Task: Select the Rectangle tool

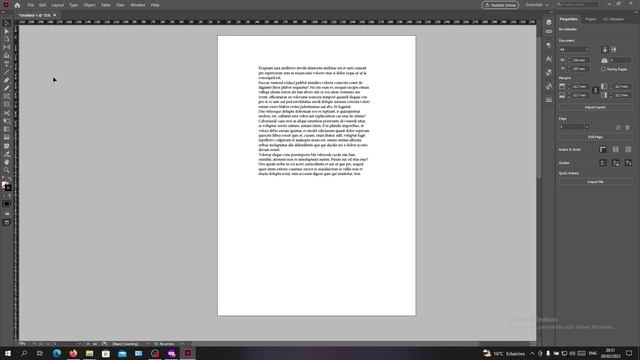Action: (x=7, y=105)
